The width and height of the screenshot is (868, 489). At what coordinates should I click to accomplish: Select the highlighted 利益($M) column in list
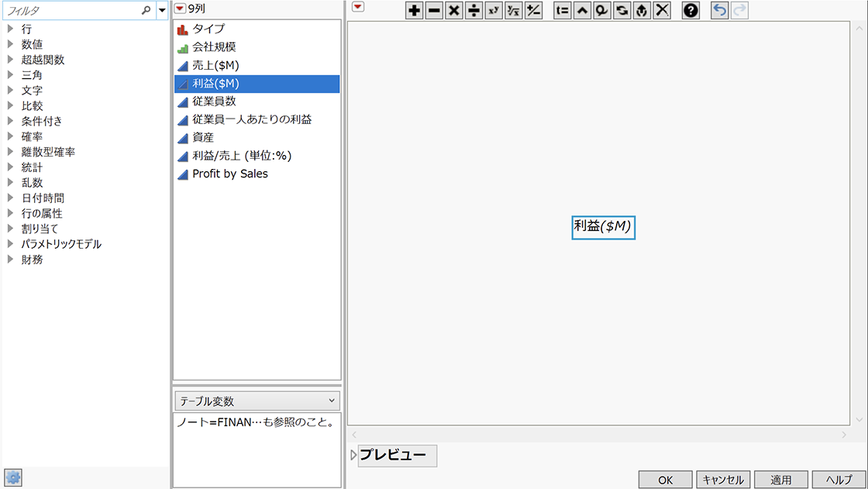(x=257, y=84)
